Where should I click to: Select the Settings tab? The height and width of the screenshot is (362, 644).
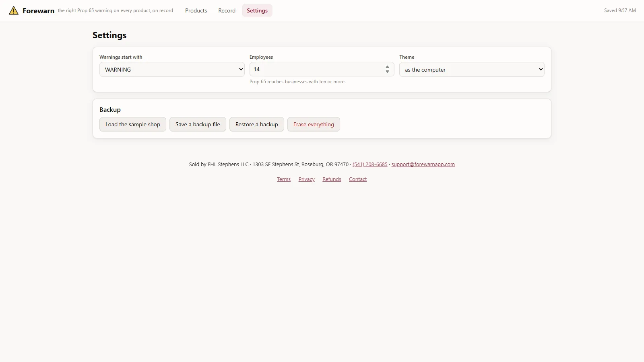click(x=257, y=10)
